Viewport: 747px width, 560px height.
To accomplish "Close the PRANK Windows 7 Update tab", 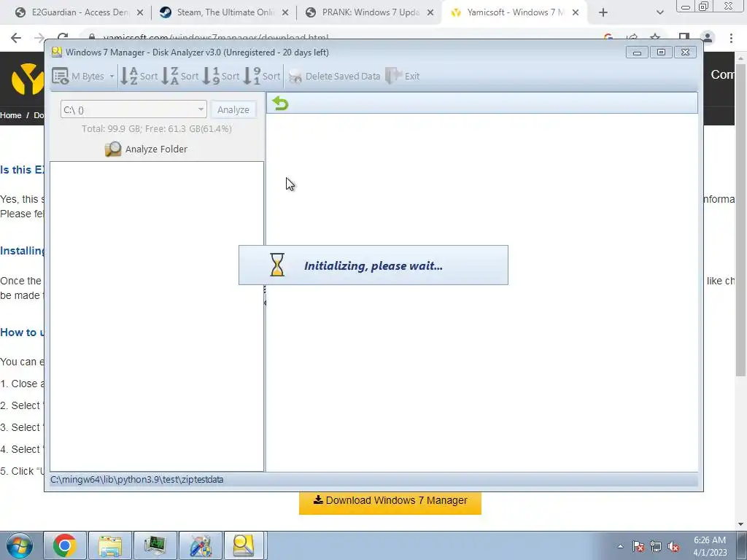I will (430, 13).
